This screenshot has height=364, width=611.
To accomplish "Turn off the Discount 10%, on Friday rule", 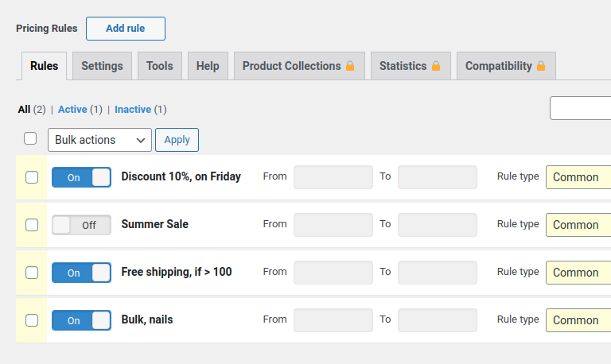I will [x=81, y=177].
